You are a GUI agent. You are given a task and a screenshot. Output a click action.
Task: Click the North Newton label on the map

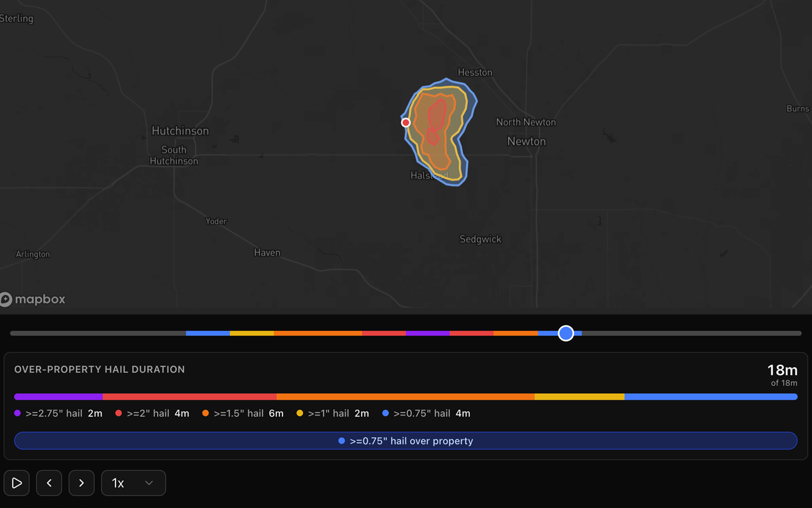526,122
